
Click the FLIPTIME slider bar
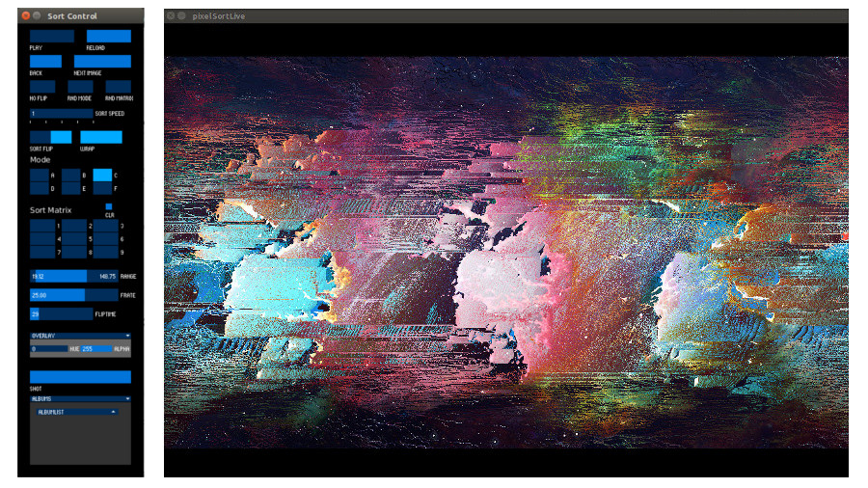(x=62, y=313)
